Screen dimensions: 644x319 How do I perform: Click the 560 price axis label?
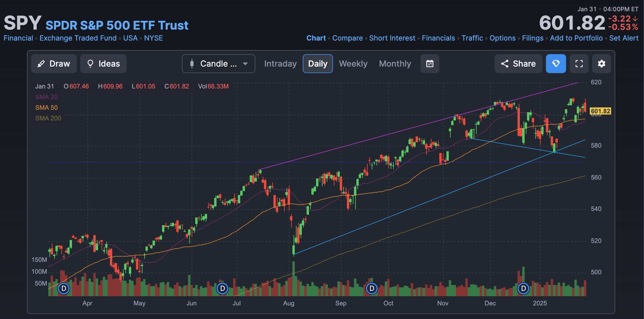(x=596, y=178)
